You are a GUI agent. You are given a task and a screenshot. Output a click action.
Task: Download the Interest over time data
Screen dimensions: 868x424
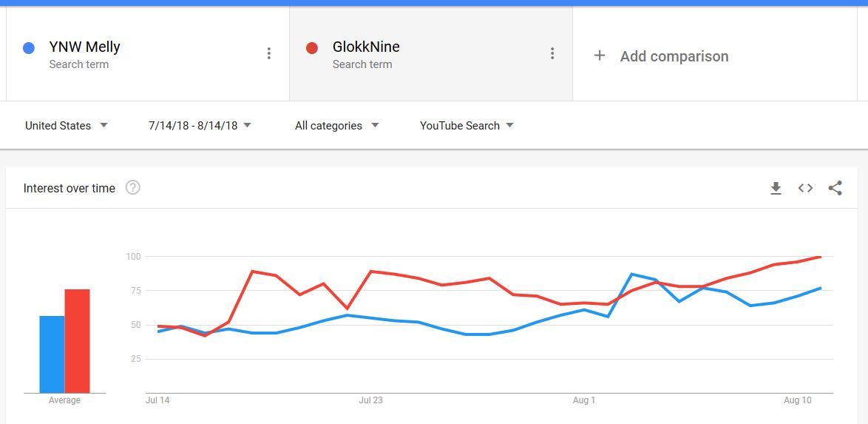point(776,189)
